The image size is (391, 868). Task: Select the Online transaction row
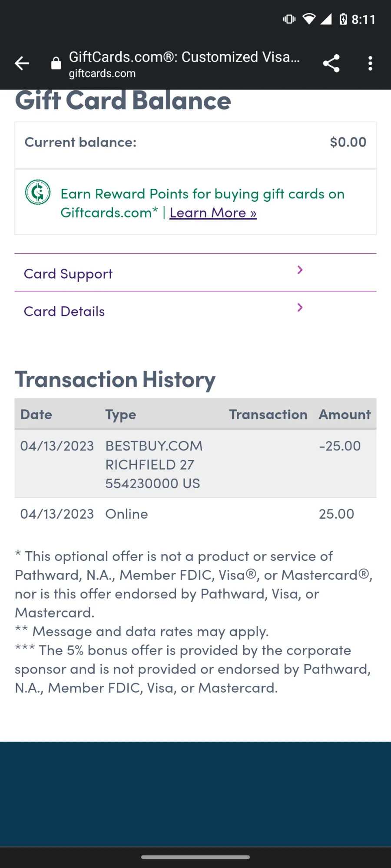195,514
